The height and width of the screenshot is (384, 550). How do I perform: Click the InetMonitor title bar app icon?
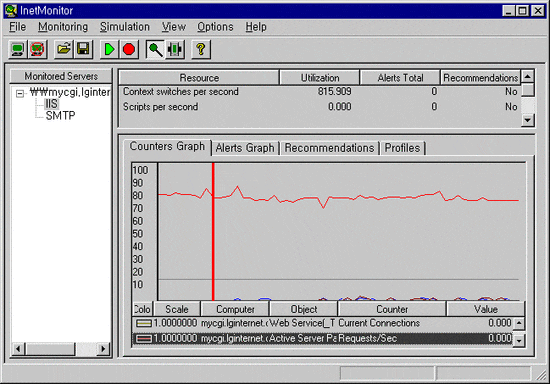(11, 11)
